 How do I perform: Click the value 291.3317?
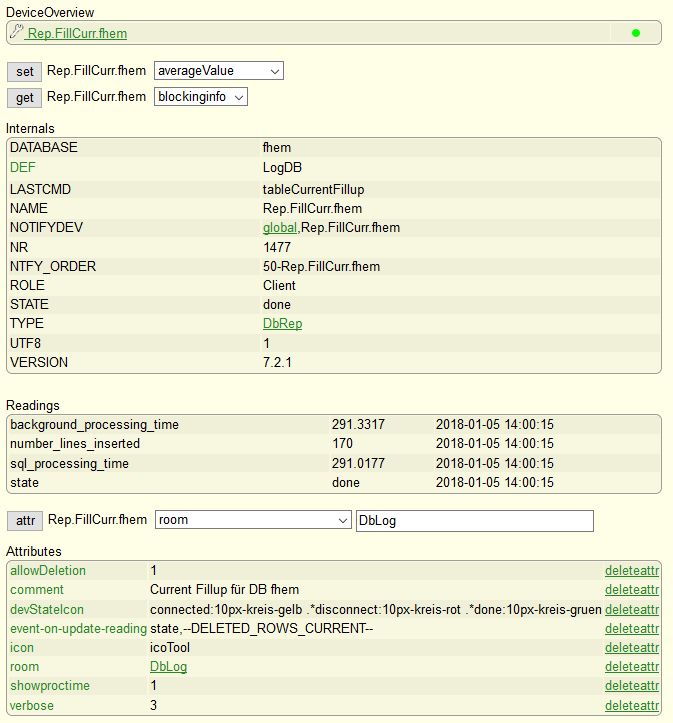pos(358,425)
